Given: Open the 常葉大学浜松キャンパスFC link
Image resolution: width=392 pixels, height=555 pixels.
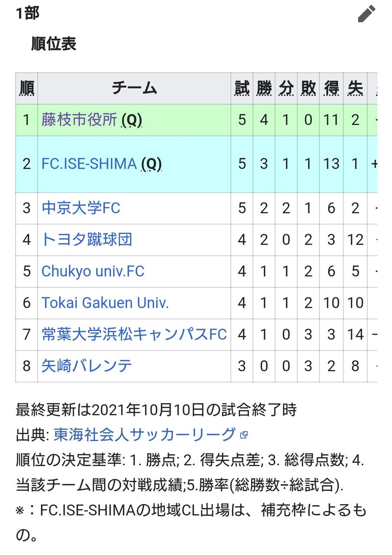Looking at the screenshot, I should pos(134,334).
